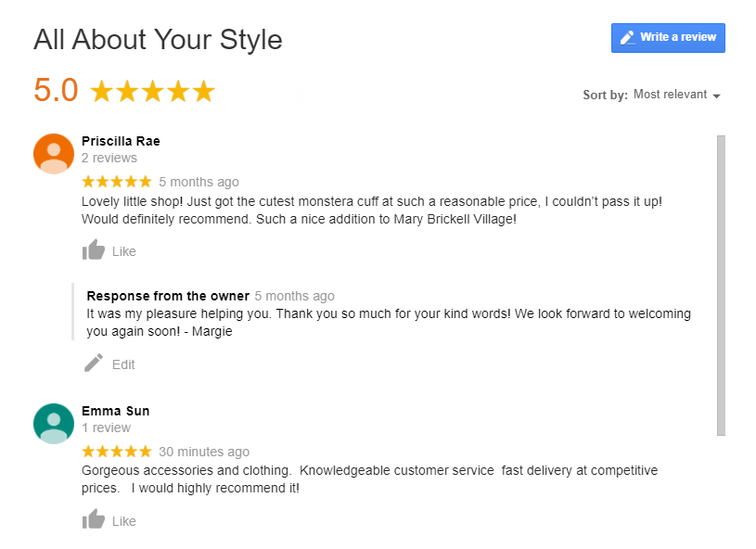Open Emma Sun's reviewer profile name

click(x=115, y=411)
